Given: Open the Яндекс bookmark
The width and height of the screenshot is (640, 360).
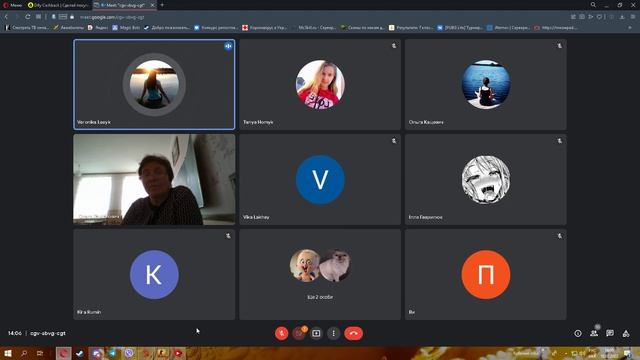Looking at the screenshot, I should tap(98, 28).
